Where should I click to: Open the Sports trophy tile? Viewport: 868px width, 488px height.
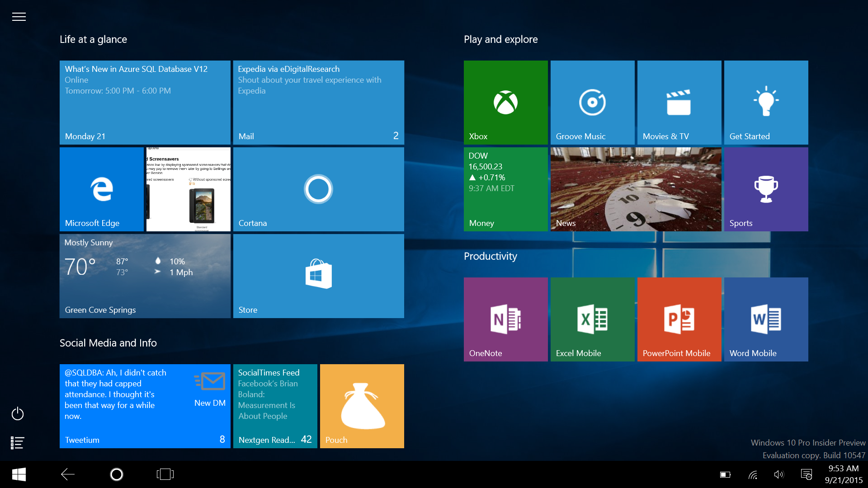point(766,189)
